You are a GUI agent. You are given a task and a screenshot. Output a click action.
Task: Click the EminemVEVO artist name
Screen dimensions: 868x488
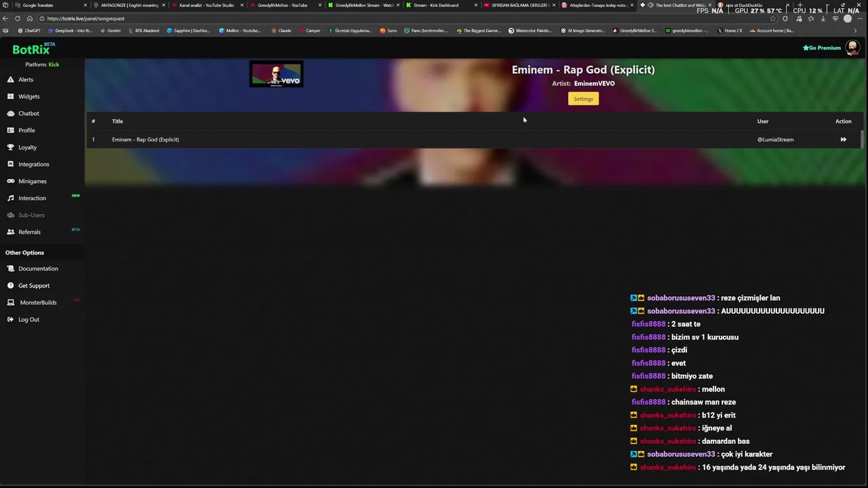point(594,83)
